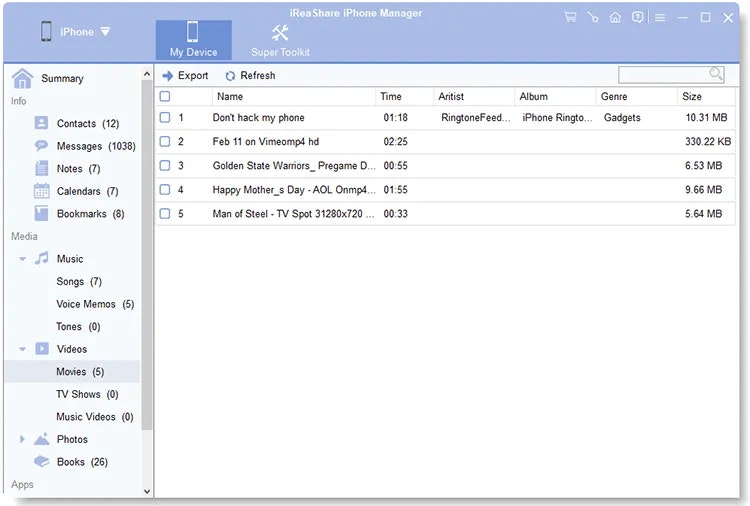This screenshot has width=750, height=506.
Task: Click the Calendars icon in sidebar
Action: [x=42, y=191]
